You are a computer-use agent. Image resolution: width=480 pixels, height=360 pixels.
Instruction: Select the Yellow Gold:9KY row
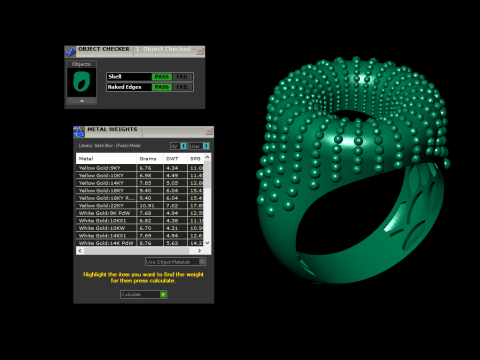click(x=140, y=168)
